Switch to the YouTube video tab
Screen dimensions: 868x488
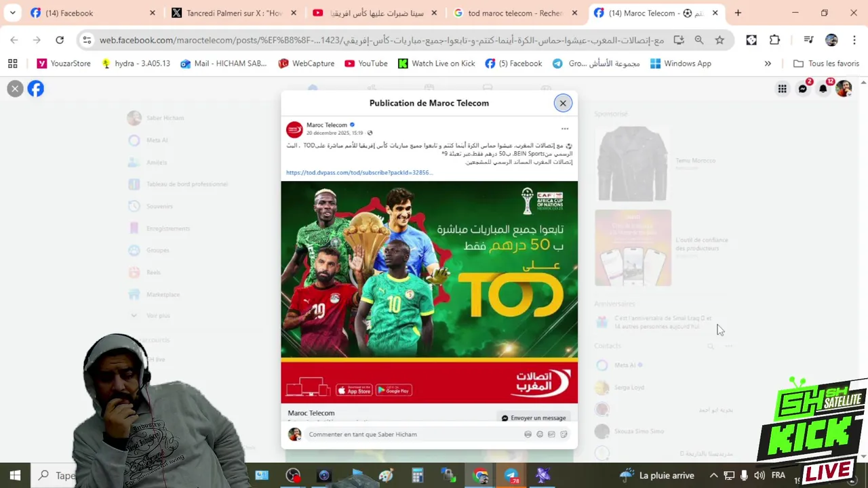(x=375, y=13)
